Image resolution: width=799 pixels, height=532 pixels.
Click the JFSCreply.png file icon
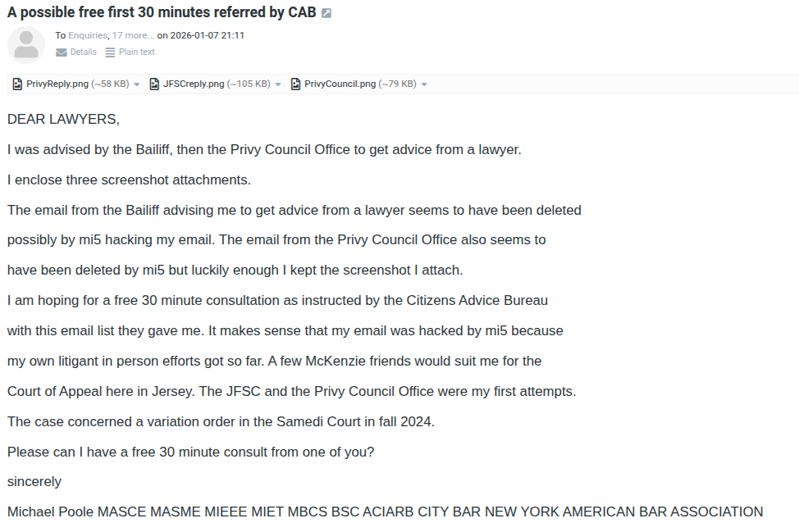[154, 84]
